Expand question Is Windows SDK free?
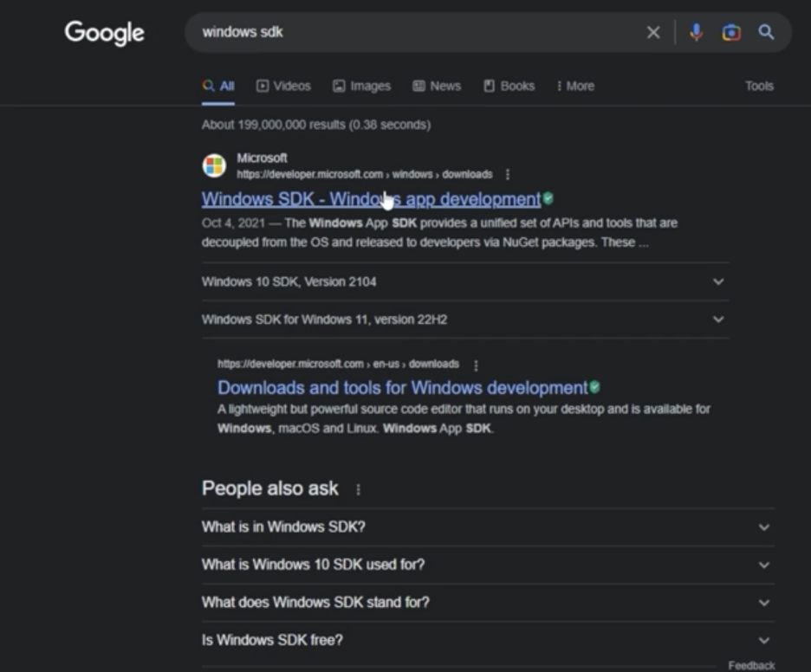 tap(489, 641)
